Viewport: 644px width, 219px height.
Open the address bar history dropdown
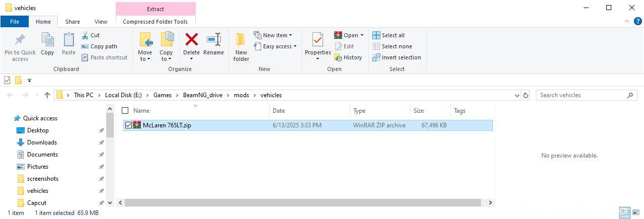coord(517,95)
